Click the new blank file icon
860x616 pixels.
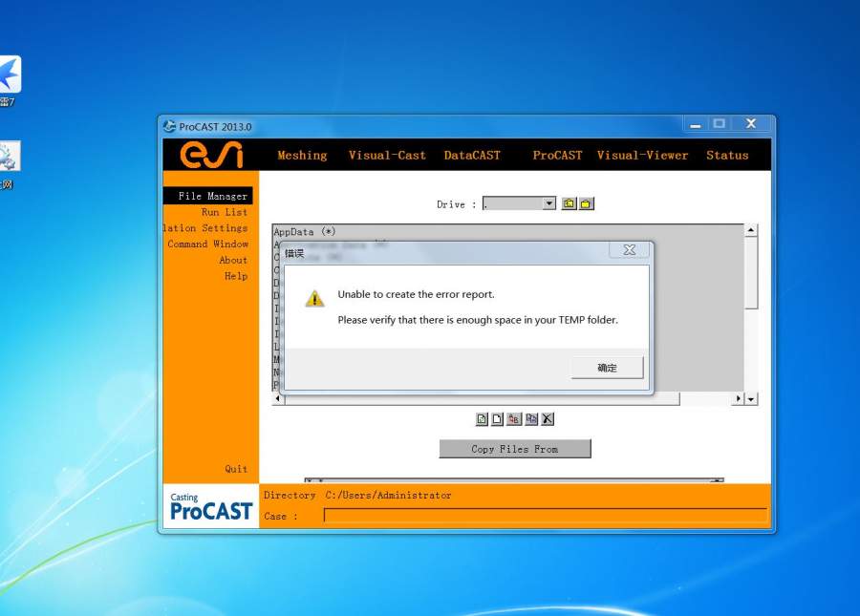tap(497, 419)
